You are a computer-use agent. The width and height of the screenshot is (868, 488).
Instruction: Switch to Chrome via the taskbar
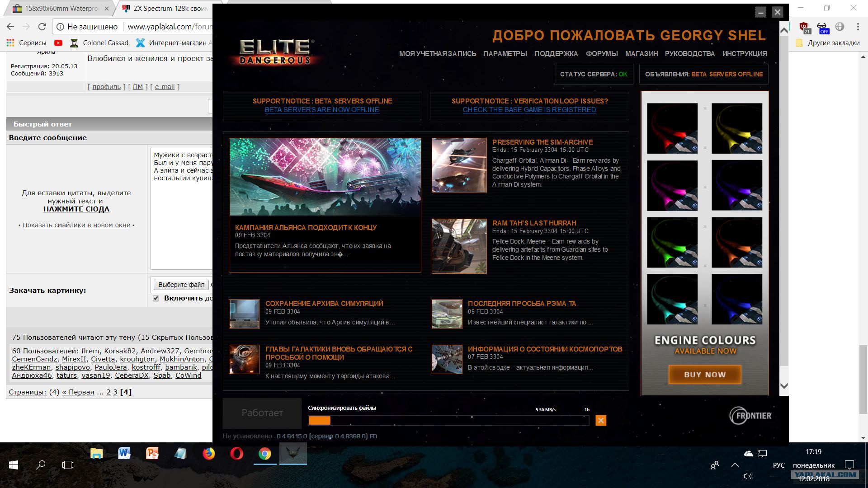265,454
